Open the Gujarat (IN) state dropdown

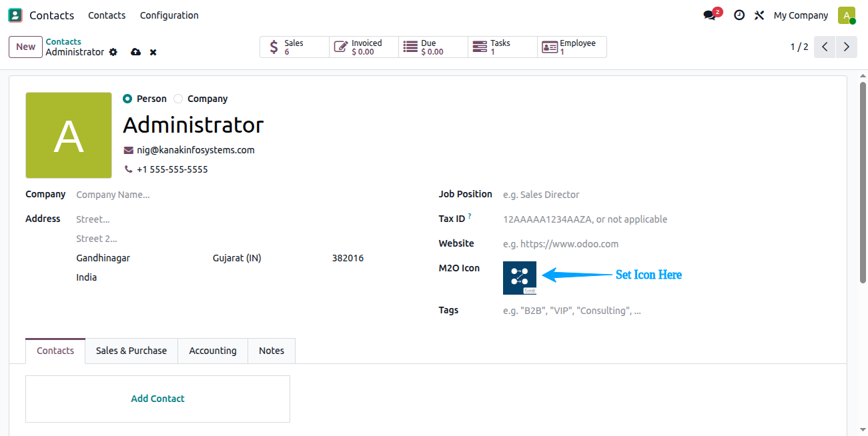click(x=267, y=258)
